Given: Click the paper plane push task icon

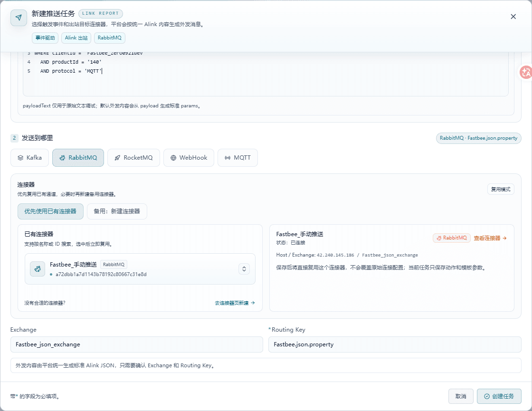Looking at the screenshot, I should pyautogui.click(x=19, y=18).
